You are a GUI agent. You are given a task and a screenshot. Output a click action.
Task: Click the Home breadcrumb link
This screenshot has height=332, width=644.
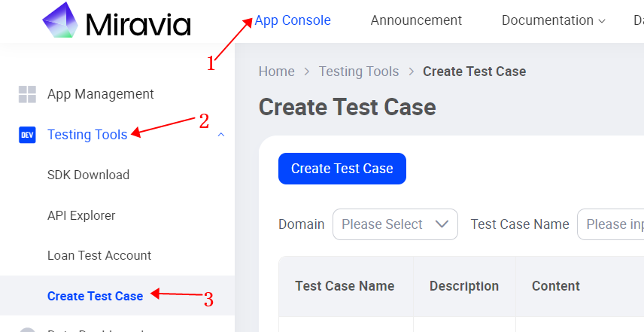click(x=276, y=72)
